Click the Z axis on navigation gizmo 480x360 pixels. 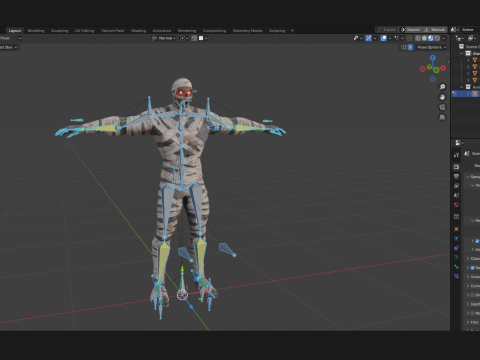[433, 58]
